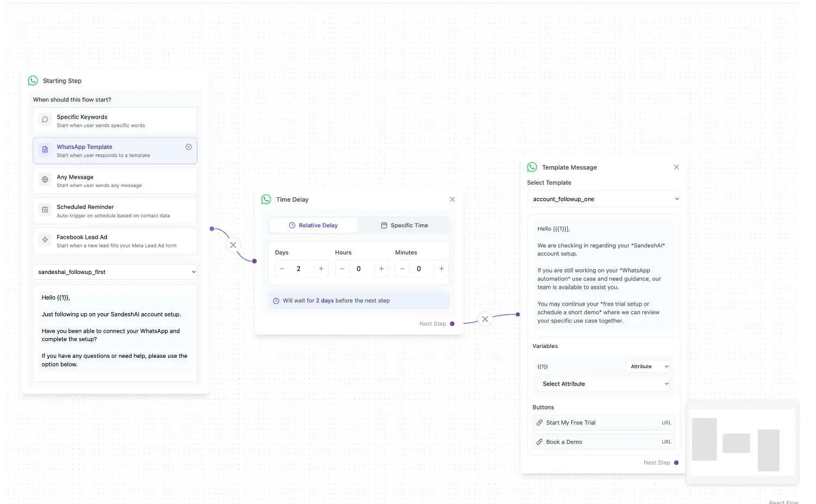Viewport: 816px width, 504px height.
Task: Click the clock icon in the wait summary
Action: point(276,301)
